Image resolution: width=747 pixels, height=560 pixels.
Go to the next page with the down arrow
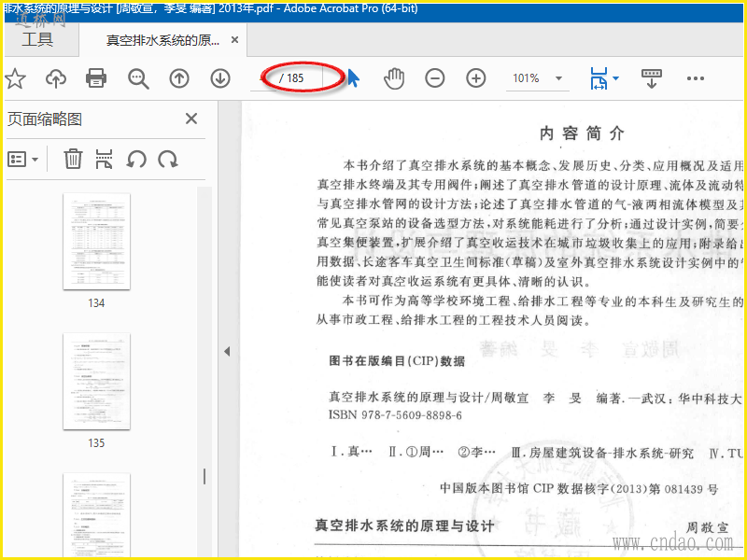[x=220, y=78]
